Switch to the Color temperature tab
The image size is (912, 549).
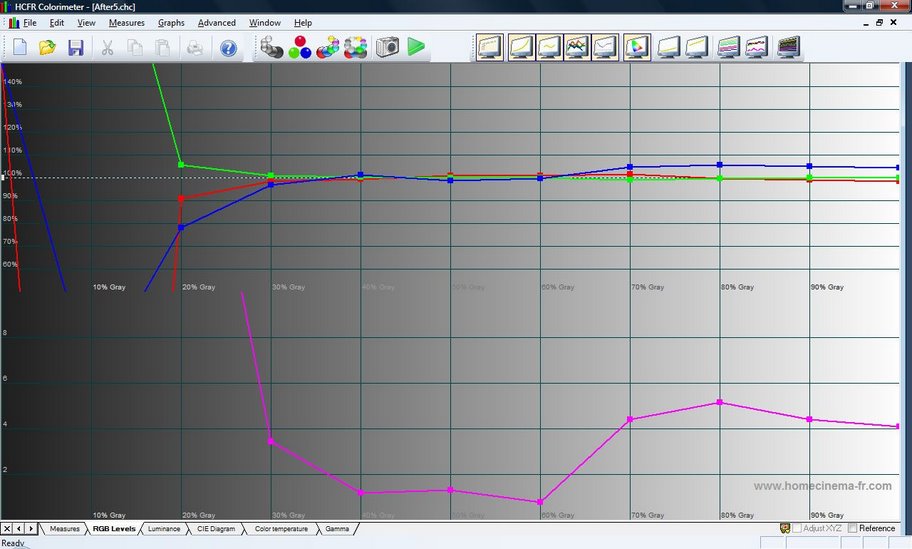tap(281, 529)
